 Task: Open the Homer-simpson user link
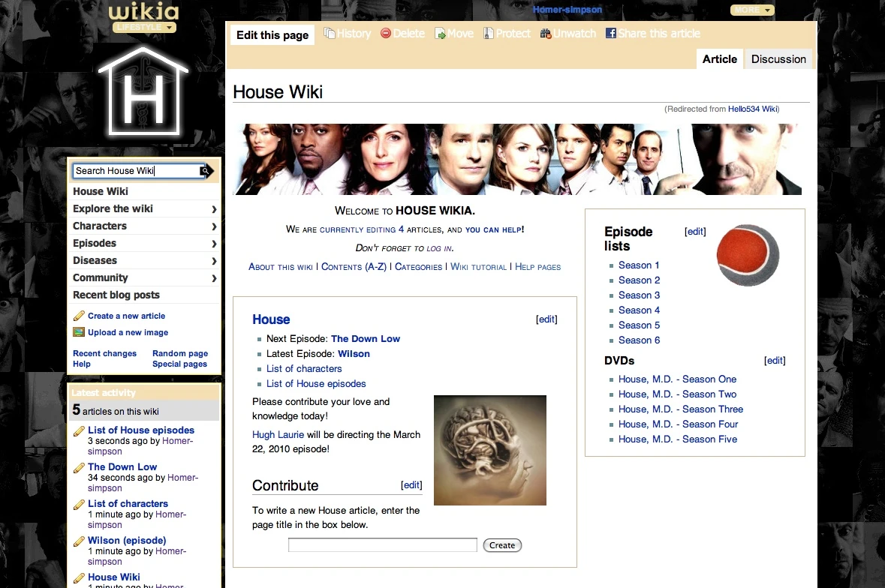click(x=567, y=10)
